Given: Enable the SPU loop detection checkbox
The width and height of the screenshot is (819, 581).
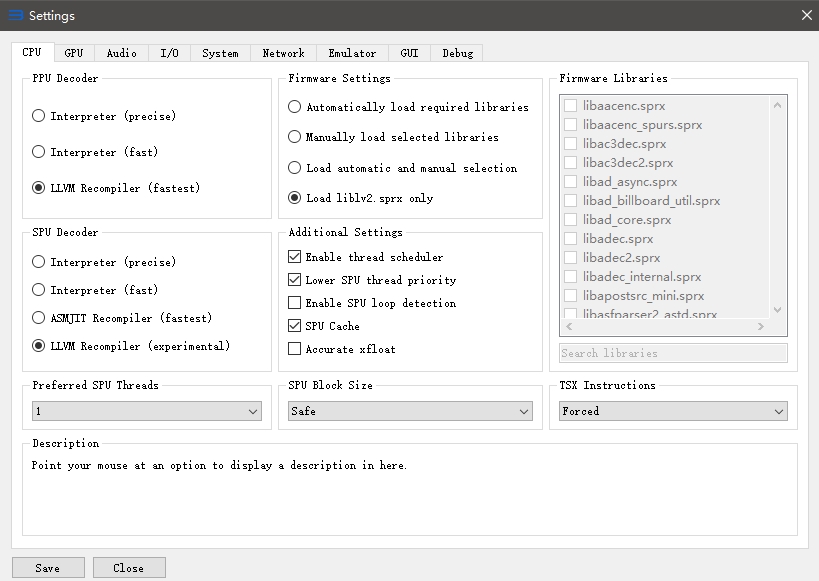Looking at the screenshot, I should (295, 303).
